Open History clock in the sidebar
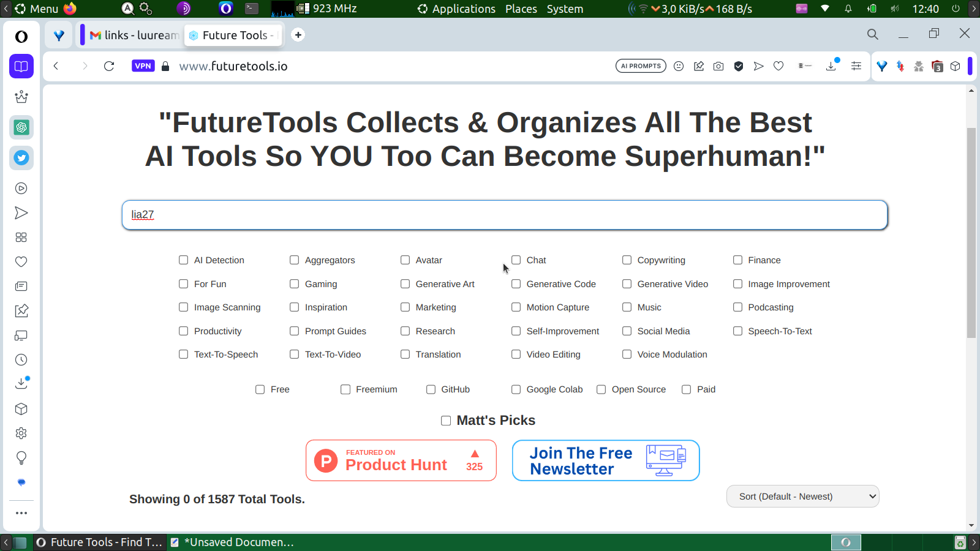Viewport: 980px width, 551px height. point(21,360)
